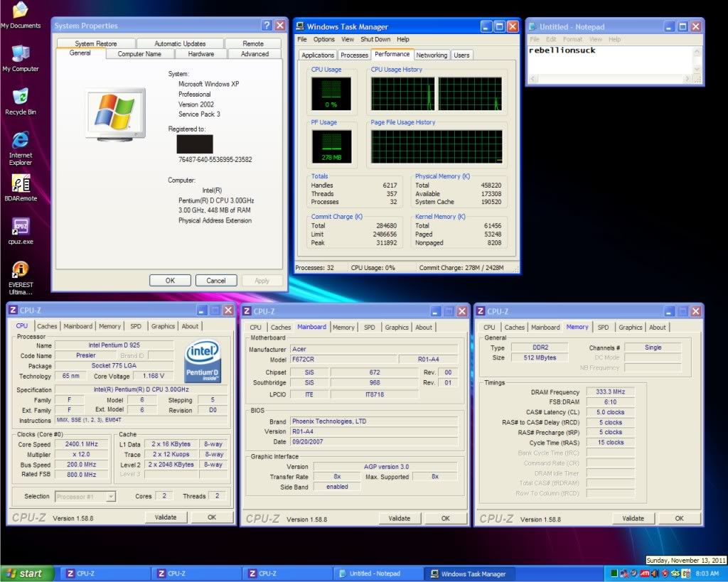Select the EVEREST Ultimate desktop shortcut
This screenshot has width=728, height=582.
(x=21, y=278)
